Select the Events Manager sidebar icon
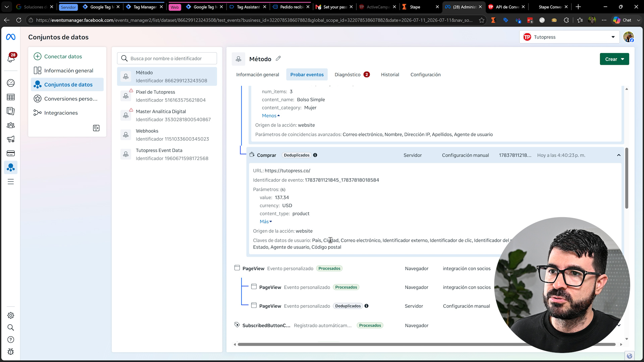The image size is (644, 362). click(11, 167)
